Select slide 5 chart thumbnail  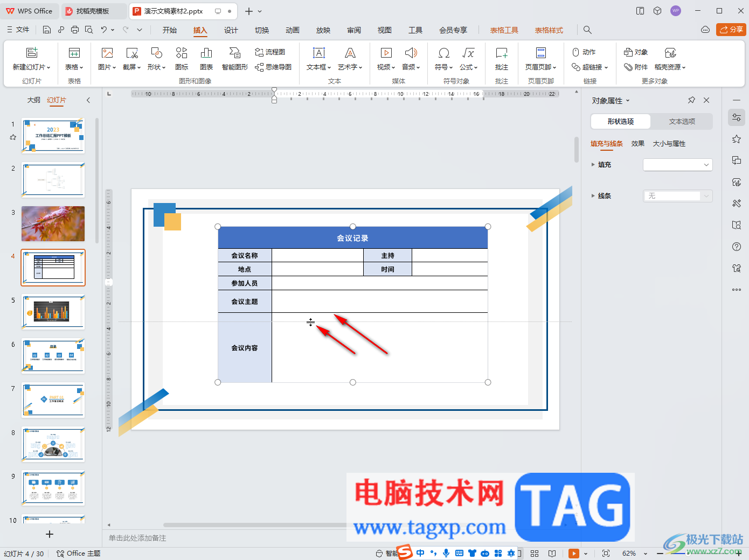tap(53, 312)
